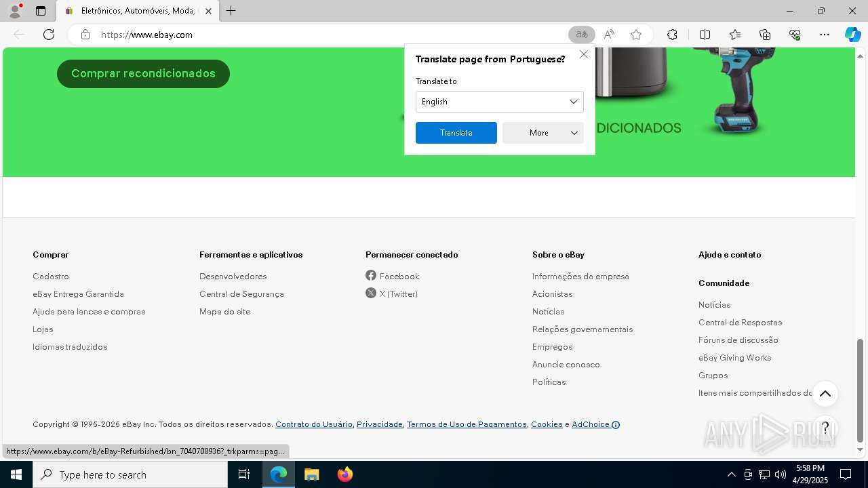Open the Políticas link
The width and height of the screenshot is (868, 488).
click(x=549, y=382)
